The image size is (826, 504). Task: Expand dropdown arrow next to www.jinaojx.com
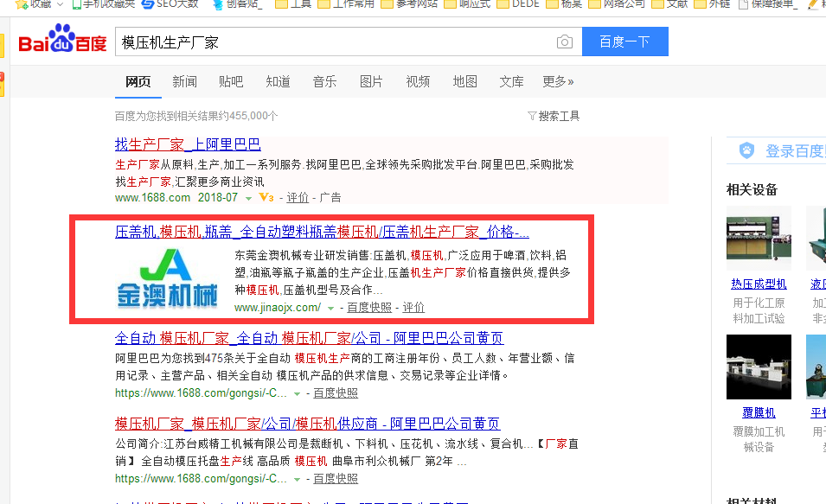click(330, 308)
